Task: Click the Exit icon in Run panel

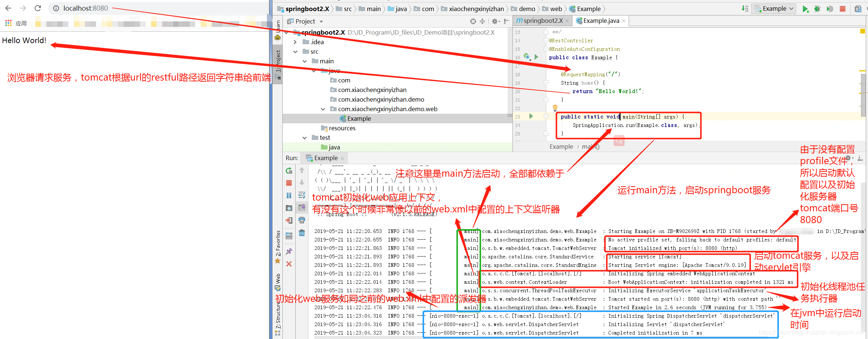Action: point(289,220)
